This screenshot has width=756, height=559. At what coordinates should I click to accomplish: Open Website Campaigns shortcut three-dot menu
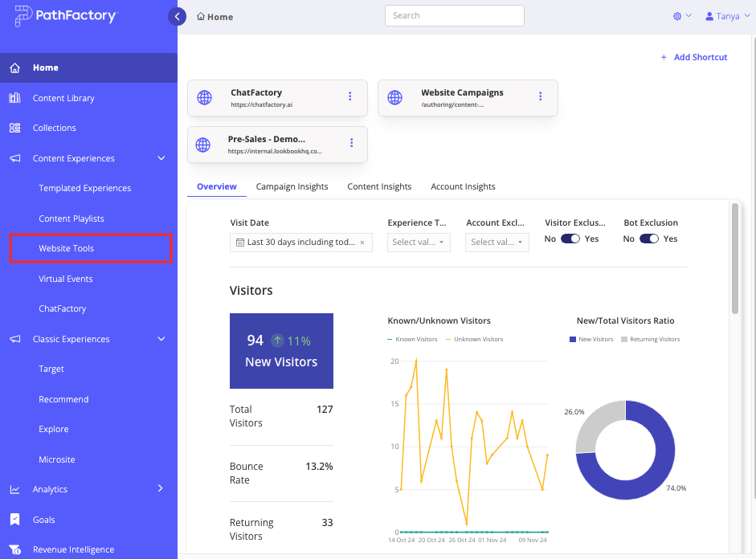click(x=541, y=96)
